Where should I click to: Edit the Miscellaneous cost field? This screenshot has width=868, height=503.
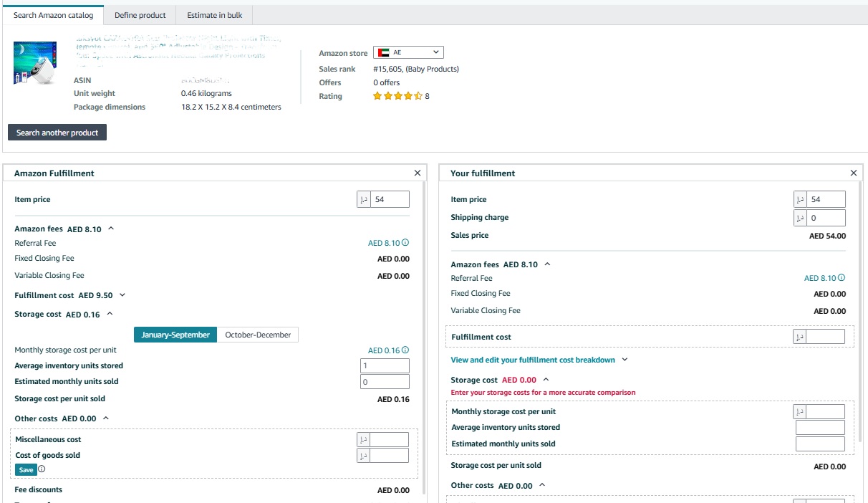coord(390,439)
